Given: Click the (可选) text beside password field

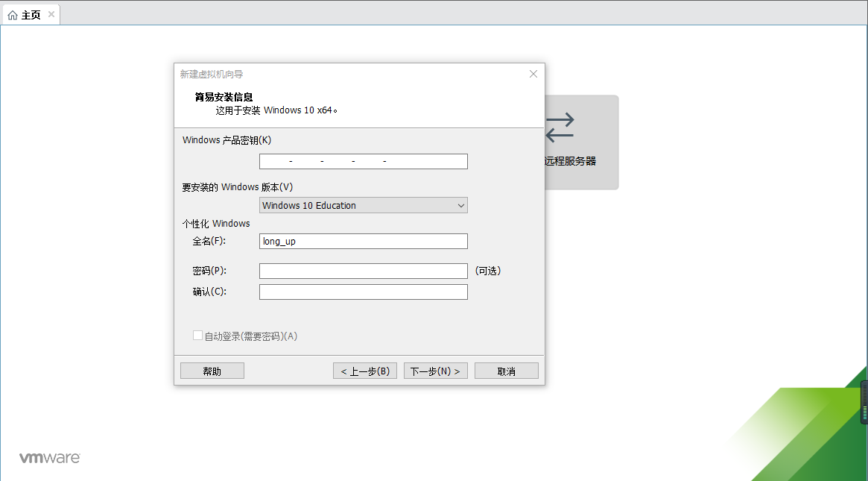Looking at the screenshot, I should tap(488, 271).
